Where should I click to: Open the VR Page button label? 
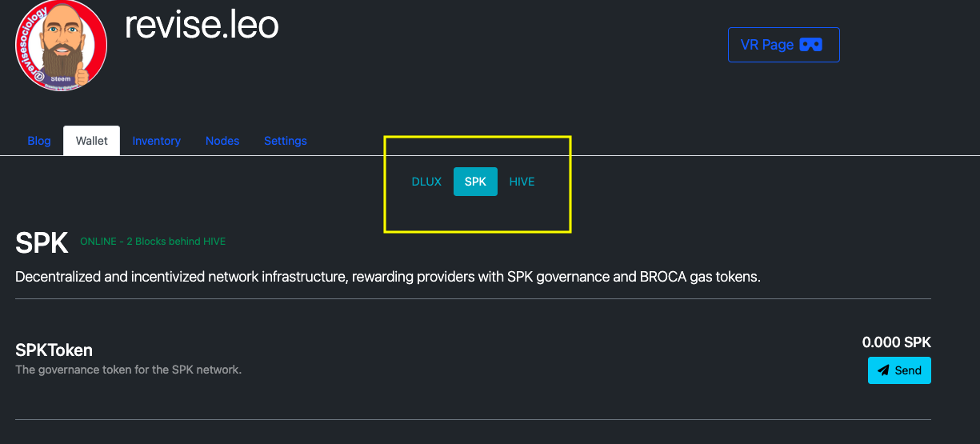pos(767,45)
